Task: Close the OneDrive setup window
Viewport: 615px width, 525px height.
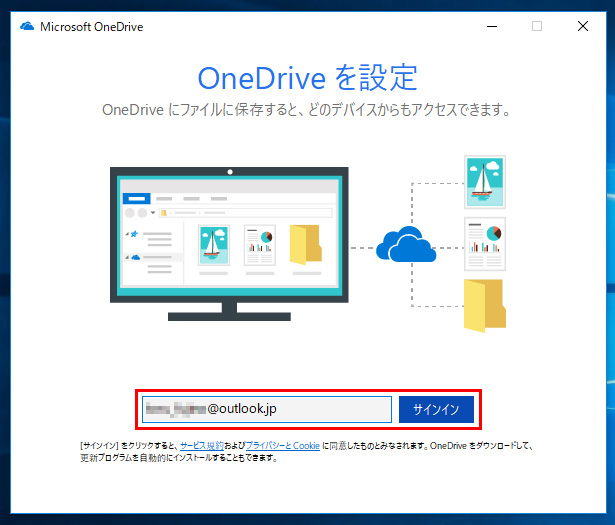Action: point(583,26)
